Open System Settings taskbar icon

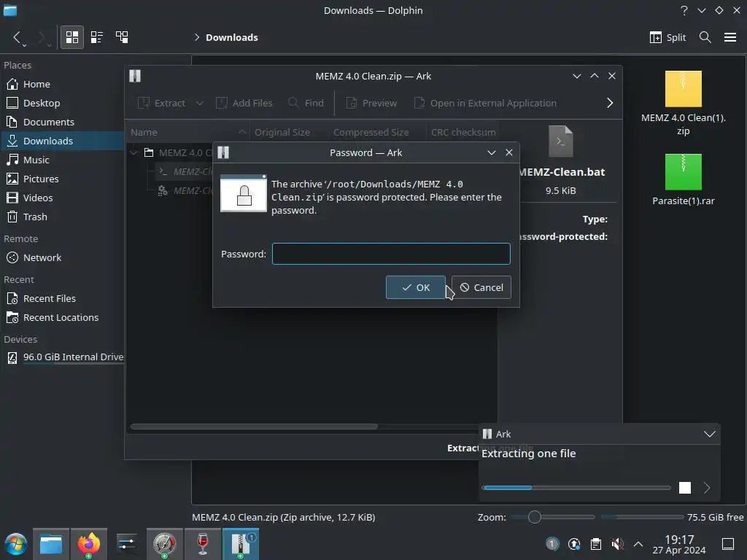[x=127, y=544]
